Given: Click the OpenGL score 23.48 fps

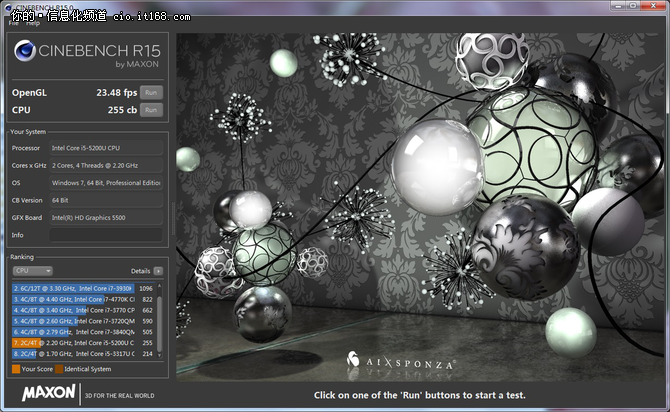Looking at the screenshot, I should (116, 93).
